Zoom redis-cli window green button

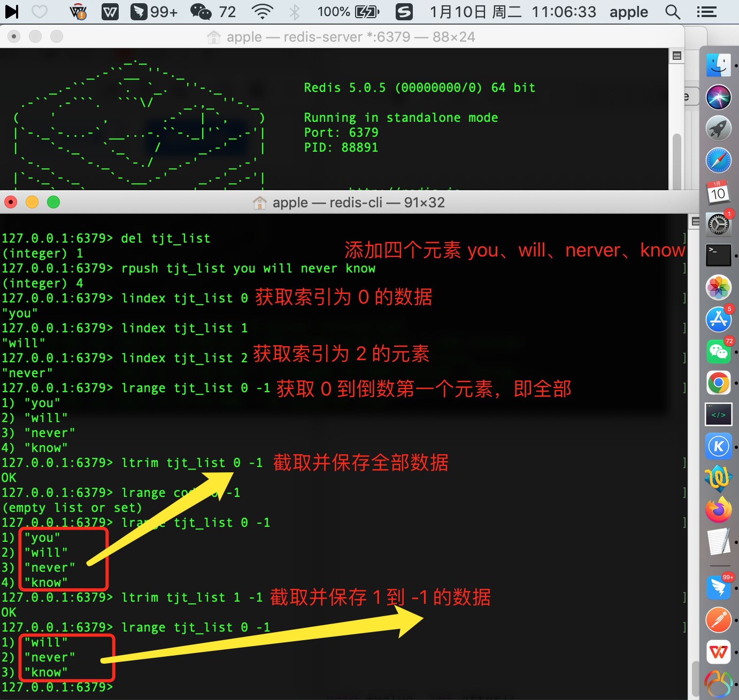pos(53,202)
